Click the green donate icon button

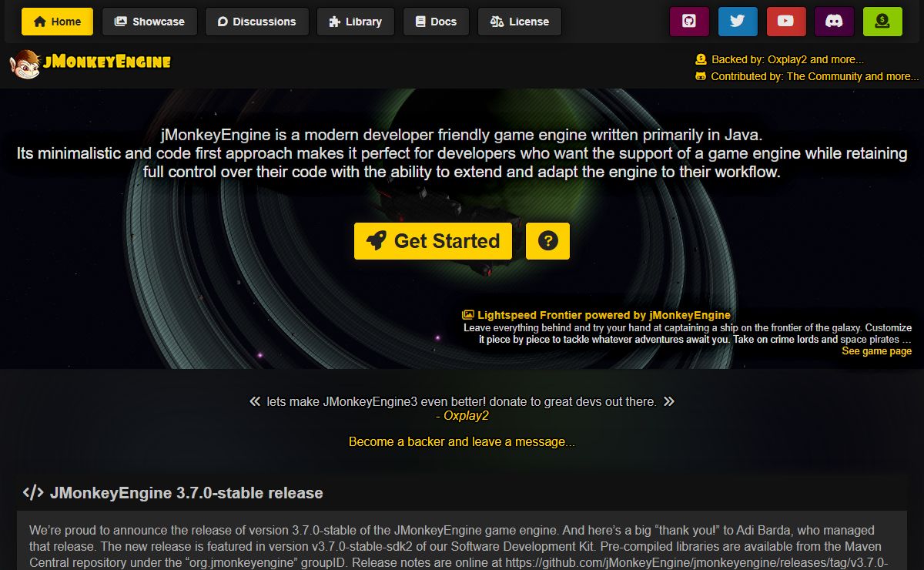click(882, 22)
